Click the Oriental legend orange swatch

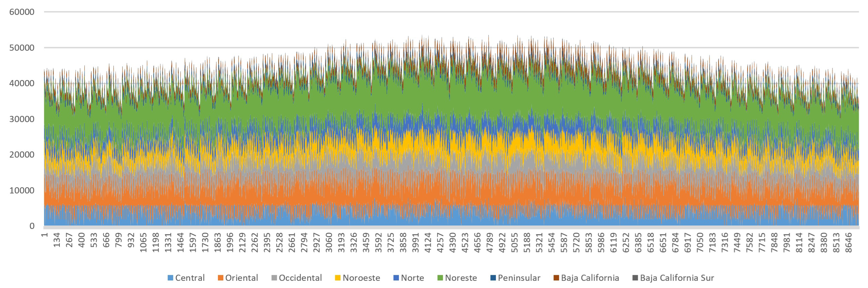(221, 278)
